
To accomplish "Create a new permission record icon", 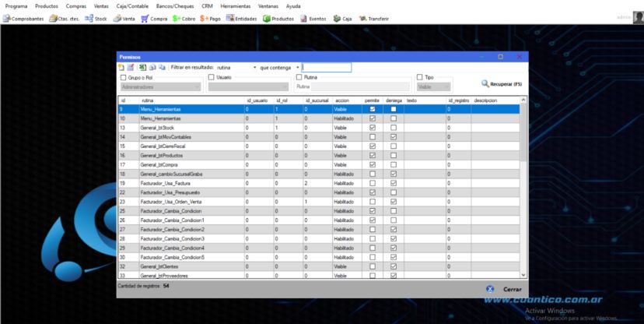I will pos(121,67).
